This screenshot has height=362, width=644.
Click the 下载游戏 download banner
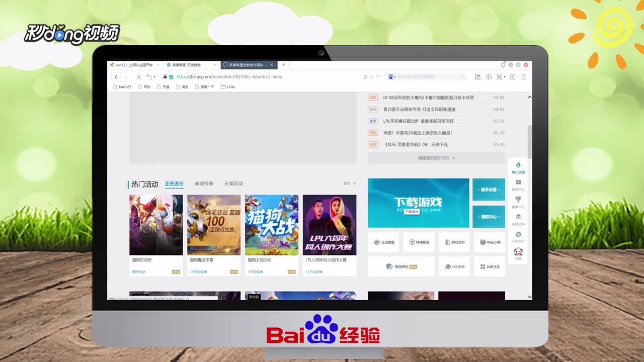click(418, 203)
